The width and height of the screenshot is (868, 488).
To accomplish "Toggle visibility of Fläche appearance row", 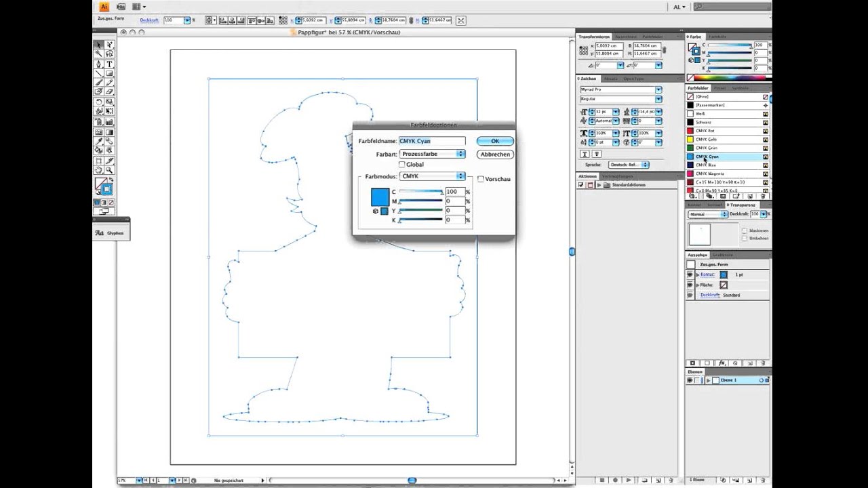I will [690, 285].
